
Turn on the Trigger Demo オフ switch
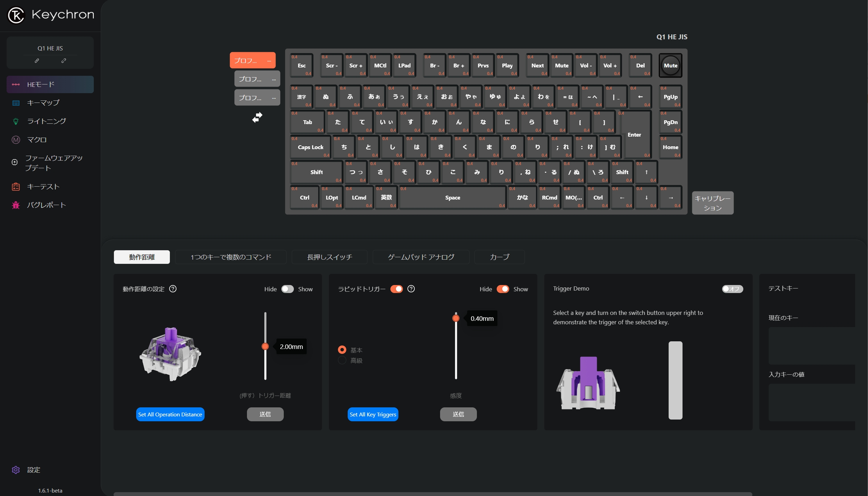[732, 289]
